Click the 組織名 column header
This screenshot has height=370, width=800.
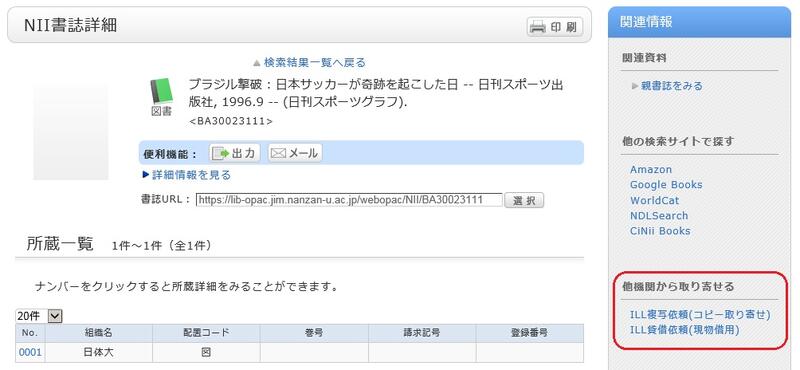pyautogui.click(x=98, y=333)
